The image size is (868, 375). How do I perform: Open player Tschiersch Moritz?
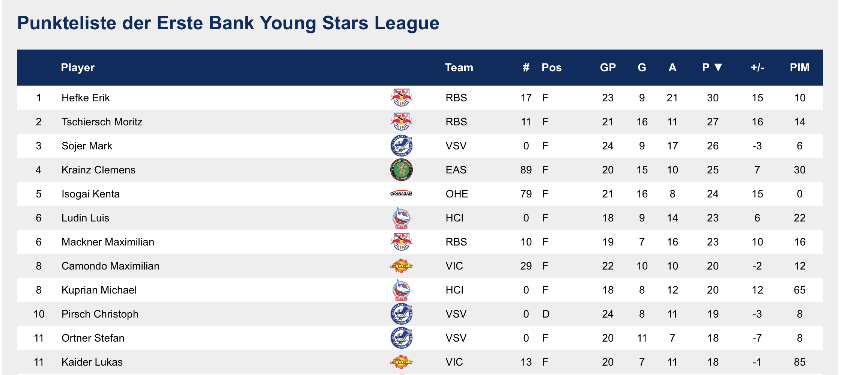[x=102, y=122]
